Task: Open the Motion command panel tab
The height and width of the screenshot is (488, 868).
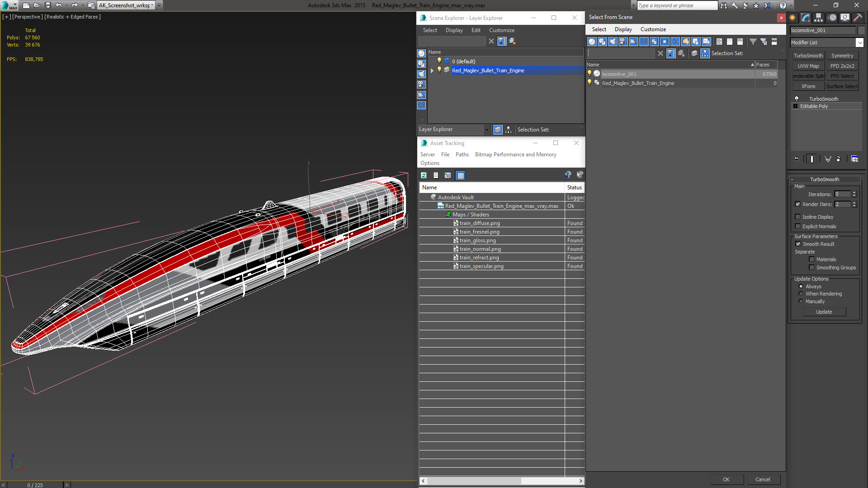Action: pyautogui.click(x=832, y=18)
